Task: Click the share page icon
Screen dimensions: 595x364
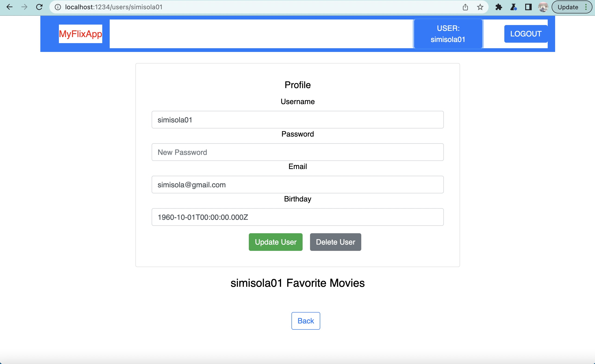Action: (465, 7)
